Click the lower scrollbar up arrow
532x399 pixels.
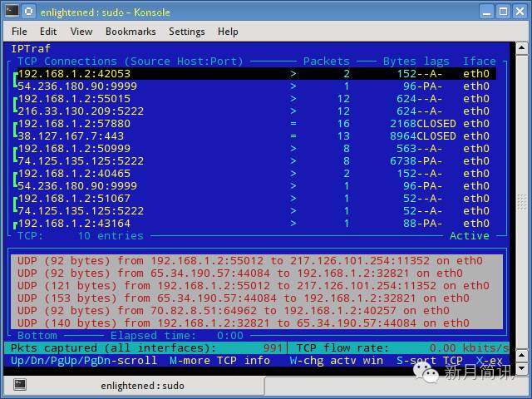[x=521, y=355]
